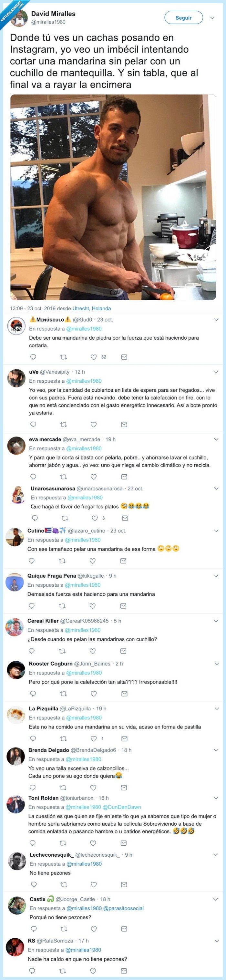226x980 pixels.
Task: Reply to the @Vanesipity tweet
Action: (33, 425)
